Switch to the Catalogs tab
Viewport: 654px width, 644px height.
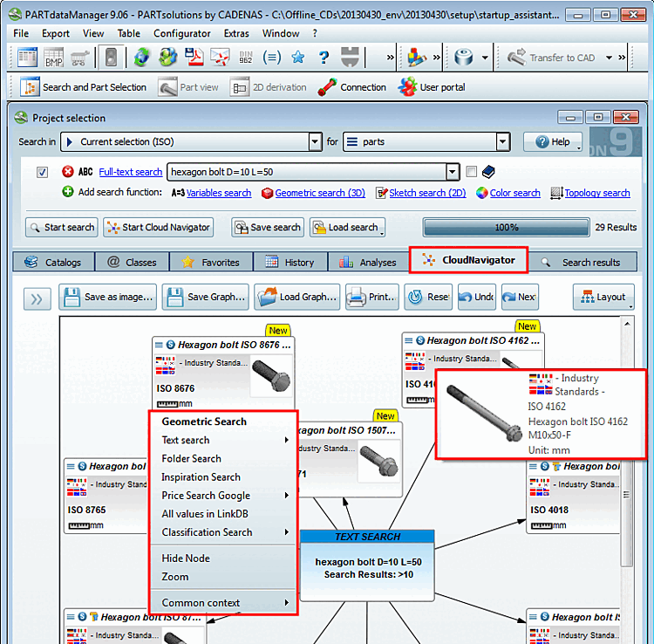click(x=53, y=262)
